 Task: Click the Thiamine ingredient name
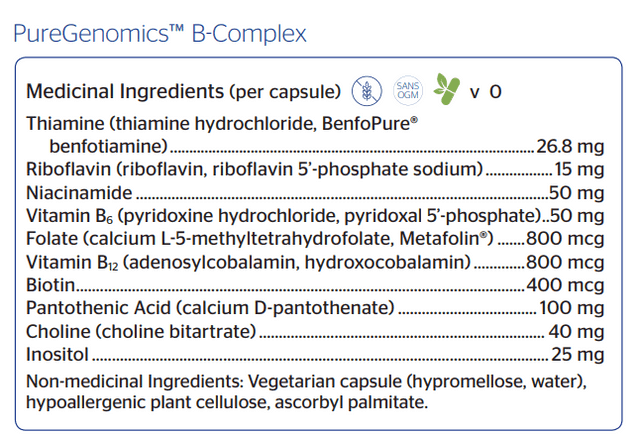[x=65, y=123]
